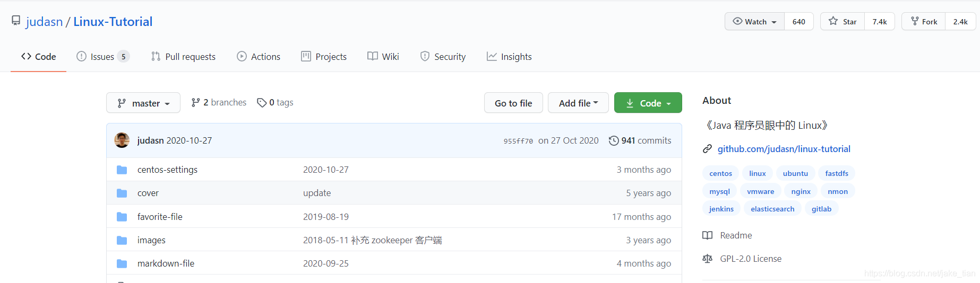
Task: Select the vmware topic tag
Action: pos(761,191)
